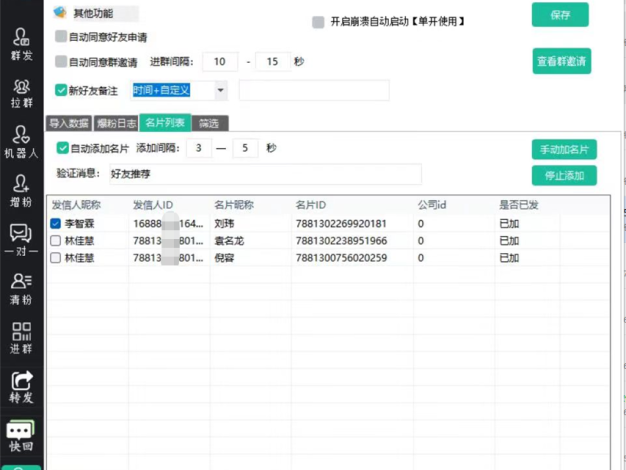This screenshot has height=470, width=626.
Task: Open the 增粉 add-fans sidebar icon
Action: (x=22, y=191)
